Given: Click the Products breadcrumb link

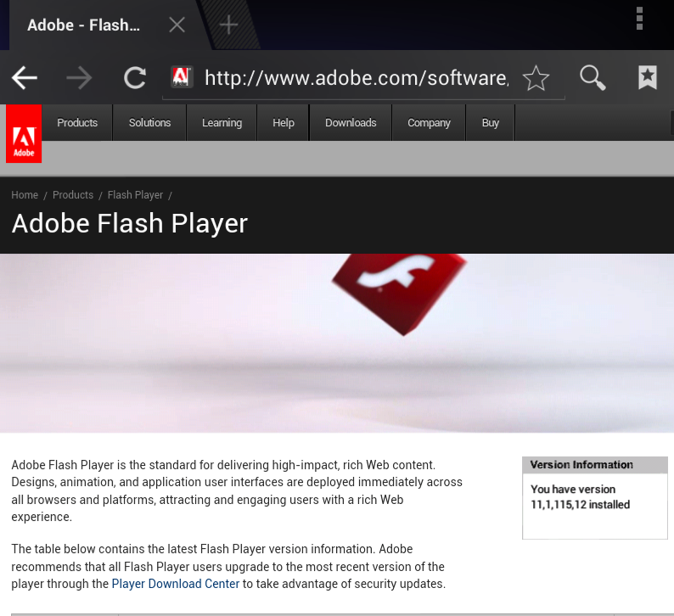Looking at the screenshot, I should (x=73, y=195).
